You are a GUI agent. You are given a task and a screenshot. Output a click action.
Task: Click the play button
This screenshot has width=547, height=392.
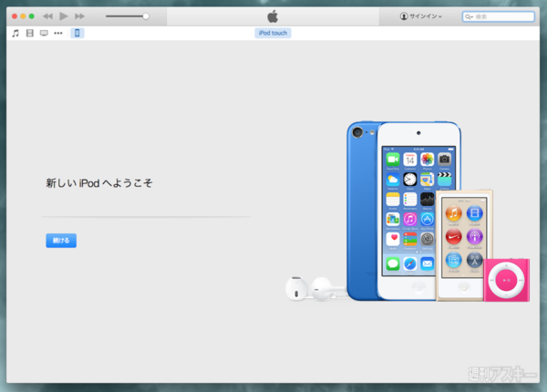[x=64, y=16]
